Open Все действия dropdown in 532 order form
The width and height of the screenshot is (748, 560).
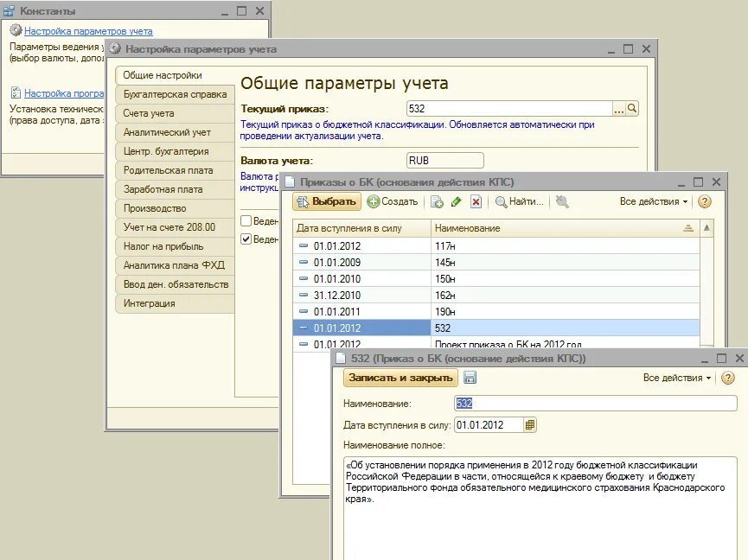pos(677,378)
